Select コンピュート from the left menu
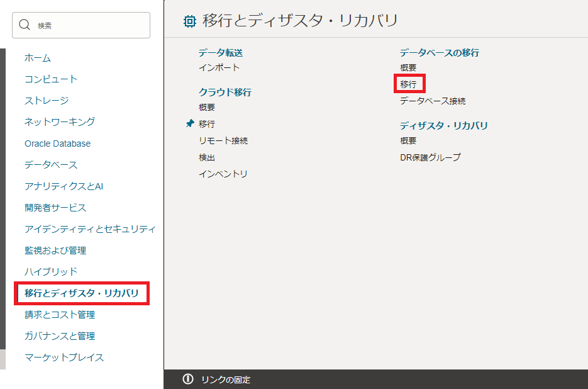The image size is (588, 389). point(51,79)
